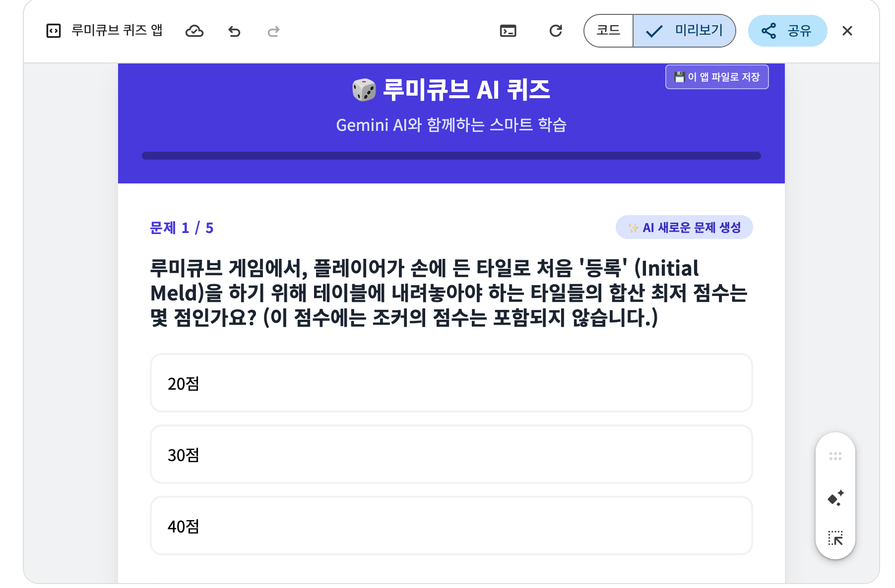Undo the last change

(234, 32)
